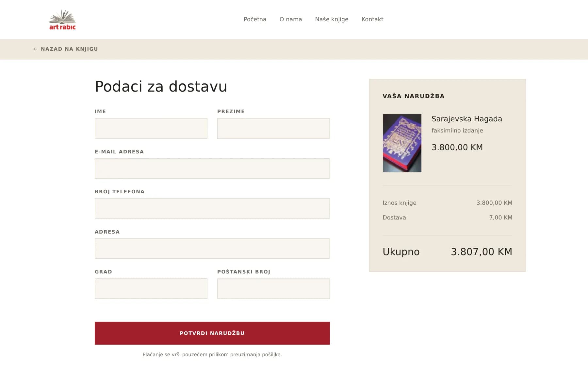This screenshot has width=588, height=368.
Task: Click the Podaci za dostavu heading
Action: coord(161,87)
